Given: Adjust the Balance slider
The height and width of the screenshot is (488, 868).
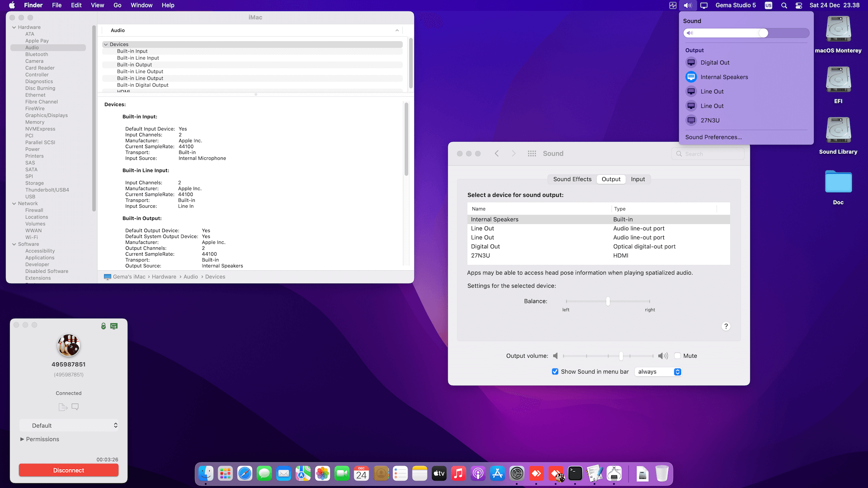Looking at the screenshot, I should [x=608, y=301].
